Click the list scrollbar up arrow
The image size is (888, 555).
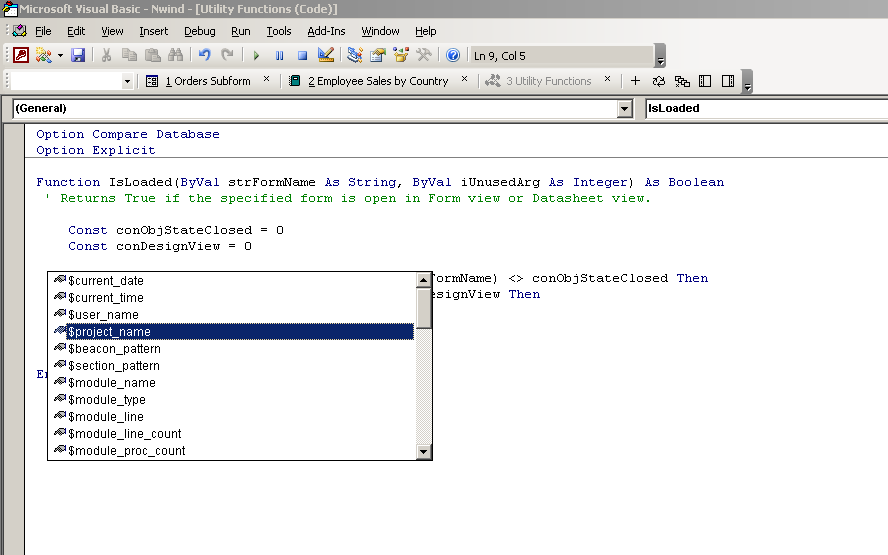pyautogui.click(x=424, y=280)
